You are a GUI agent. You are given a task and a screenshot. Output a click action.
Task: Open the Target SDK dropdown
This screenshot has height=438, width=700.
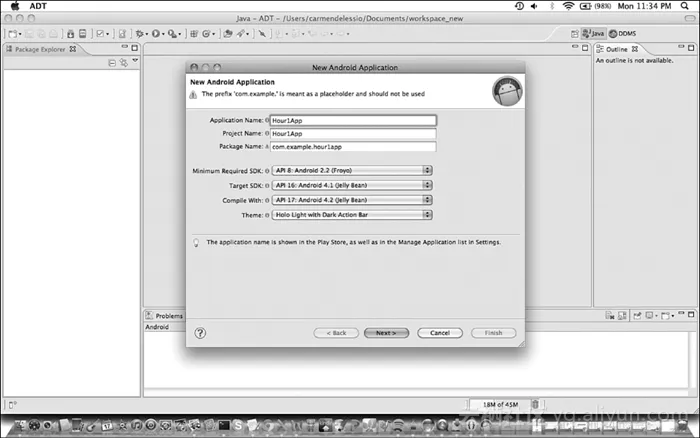click(352, 185)
